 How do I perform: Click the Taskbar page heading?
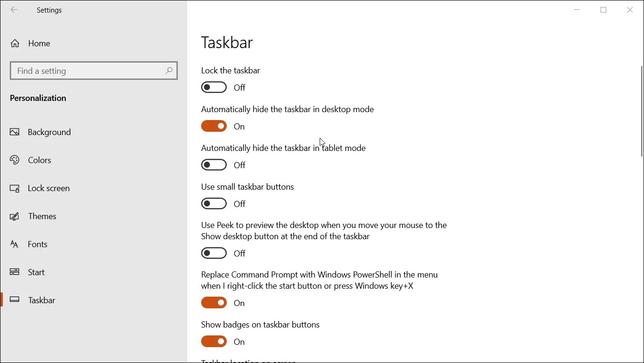(x=227, y=43)
